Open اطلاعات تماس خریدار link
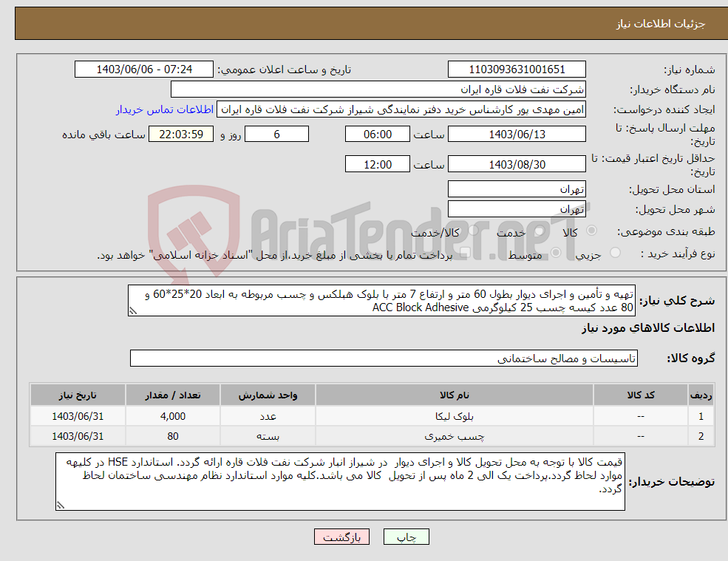This screenshot has width=728, height=561. [165, 109]
